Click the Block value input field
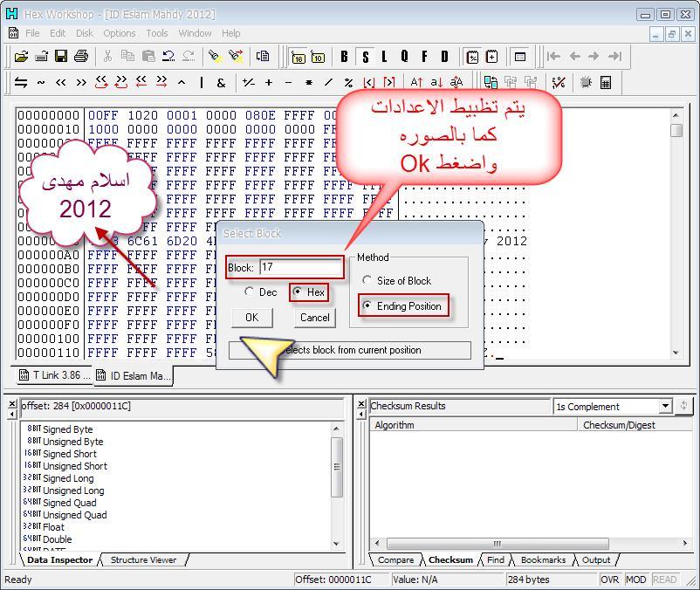Image resolution: width=700 pixels, height=590 pixels. pos(300,267)
